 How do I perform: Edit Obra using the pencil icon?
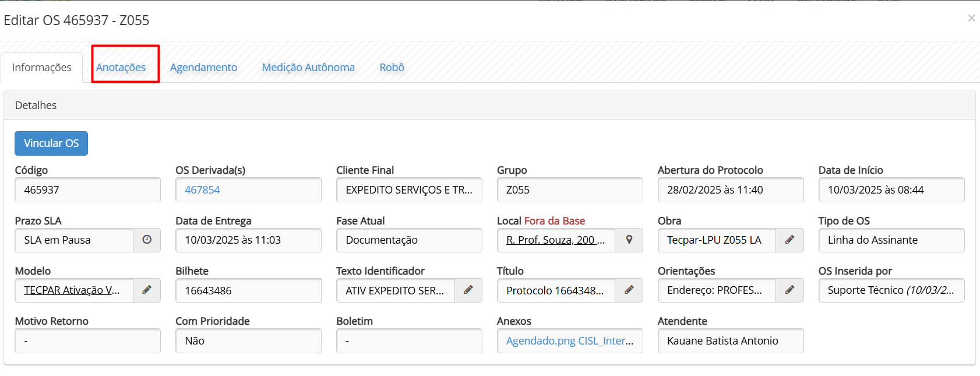point(789,240)
